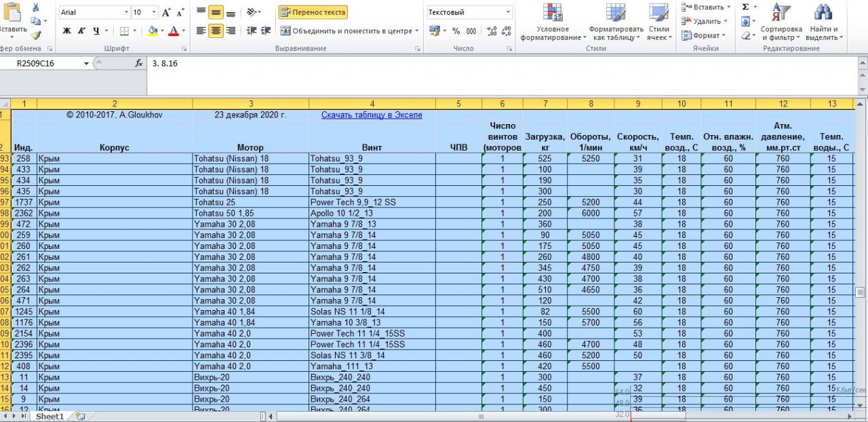Increase font size with the large A
This screenshot has height=422, width=868.
[167, 12]
